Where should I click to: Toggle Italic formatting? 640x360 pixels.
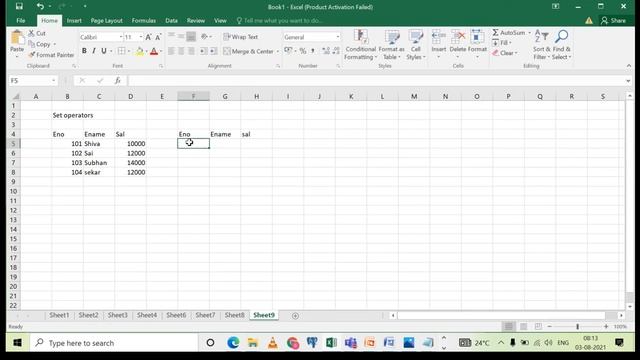[94, 51]
